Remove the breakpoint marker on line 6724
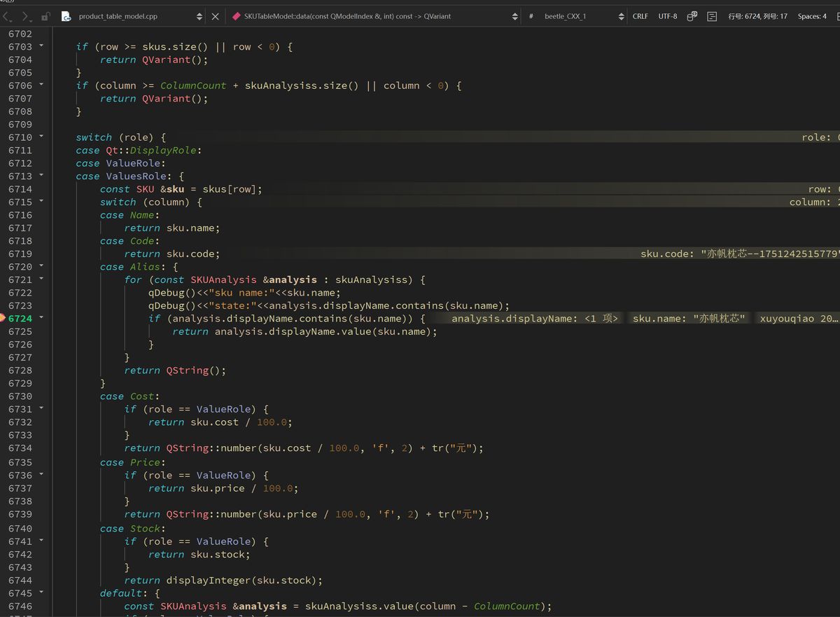 (3, 318)
